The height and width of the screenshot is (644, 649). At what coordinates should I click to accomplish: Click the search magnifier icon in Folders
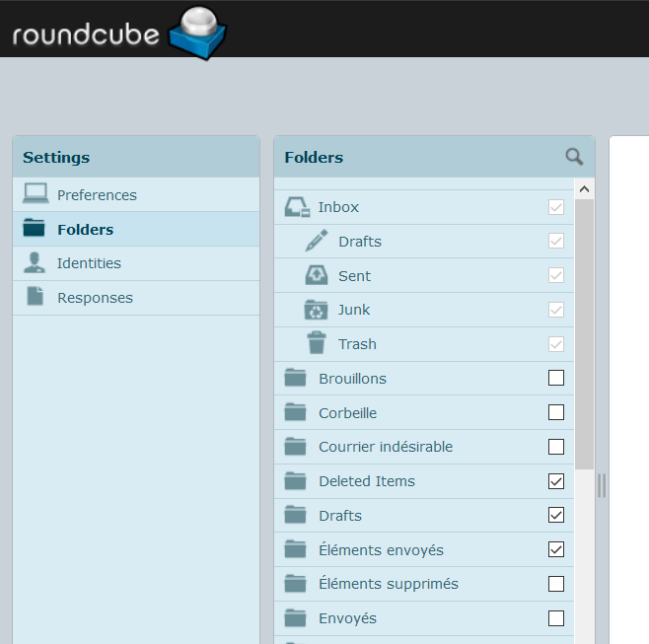pos(574,157)
